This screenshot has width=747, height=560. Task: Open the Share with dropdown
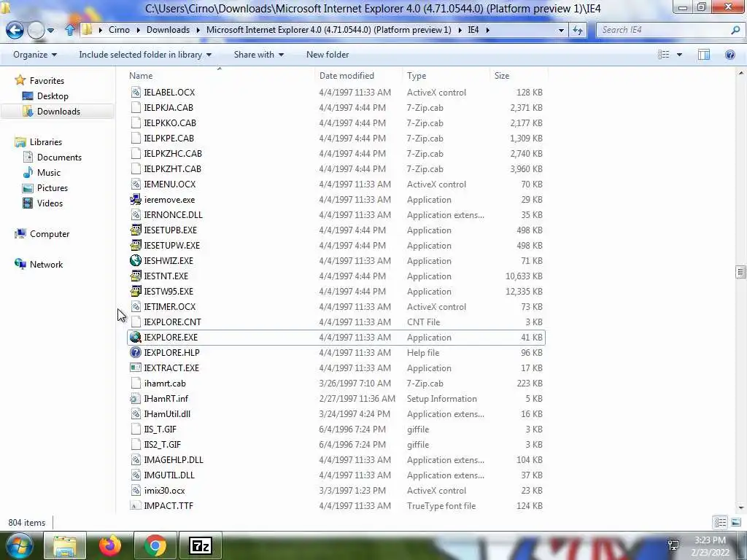pyautogui.click(x=259, y=55)
